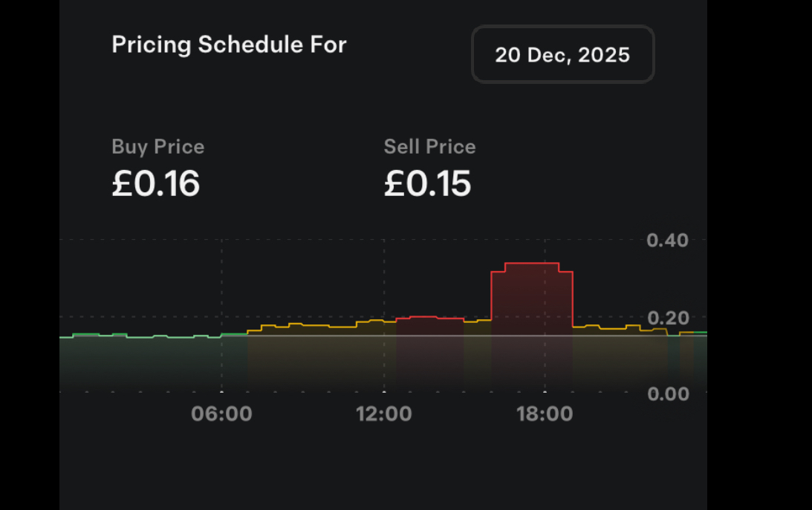This screenshot has height=510, width=812.
Task: Click the 0.20 price axis label
Action: (667, 318)
